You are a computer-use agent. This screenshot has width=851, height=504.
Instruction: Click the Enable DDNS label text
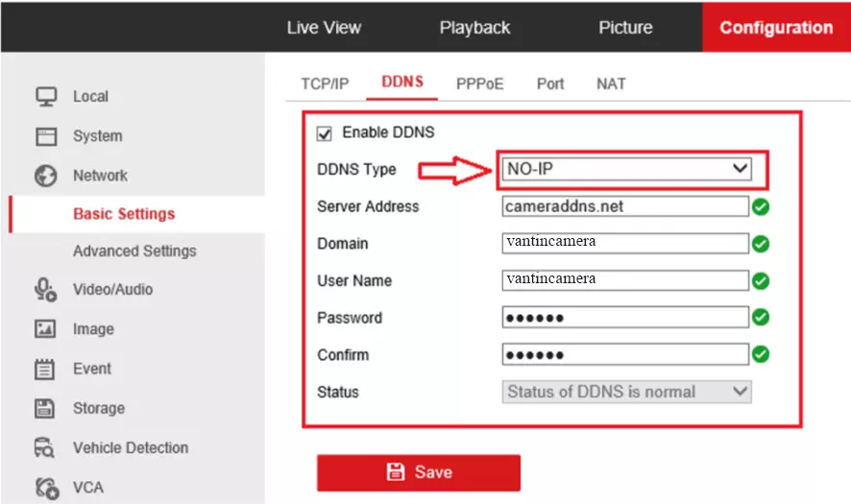click(388, 132)
